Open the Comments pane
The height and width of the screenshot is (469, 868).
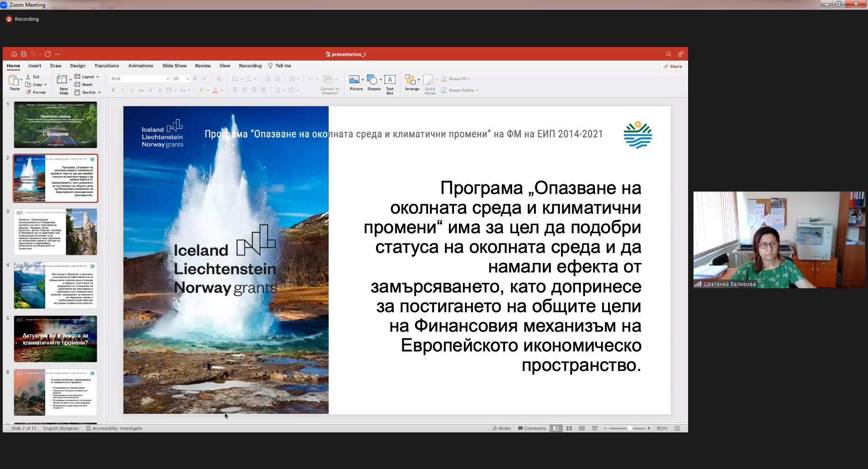(532, 428)
